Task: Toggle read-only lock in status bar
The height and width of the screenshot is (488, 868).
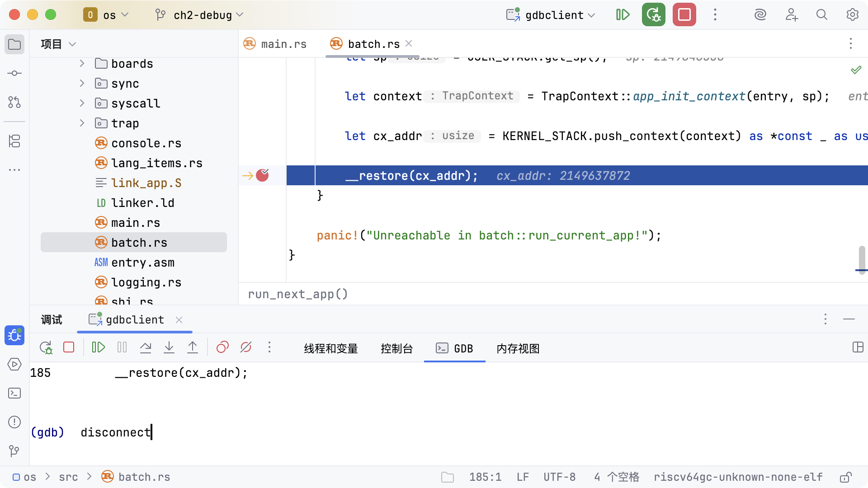Action: click(845, 477)
